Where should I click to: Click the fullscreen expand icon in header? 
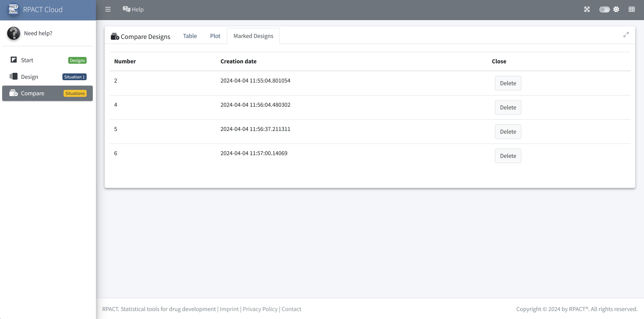point(587,9)
